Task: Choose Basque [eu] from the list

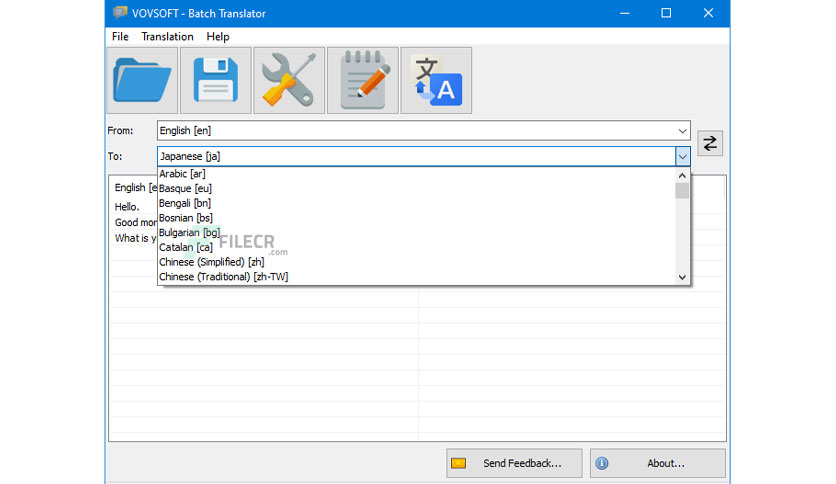Action: 417,188
